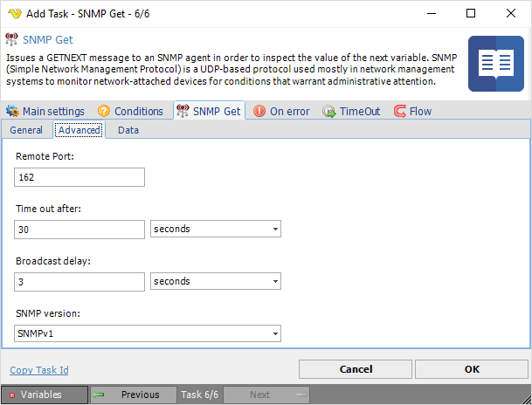The image size is (532, 405).
Task: Switch to the General subtab
Action: point(26,130)
